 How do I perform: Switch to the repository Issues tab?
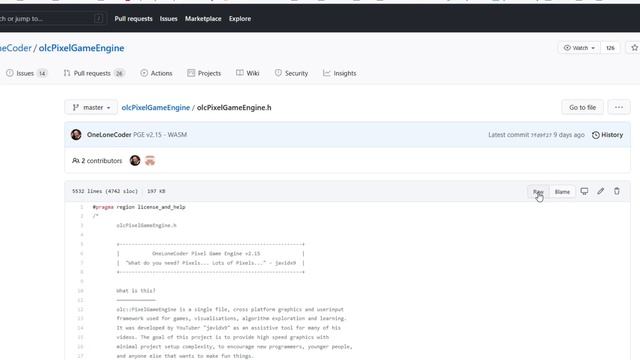27,73
